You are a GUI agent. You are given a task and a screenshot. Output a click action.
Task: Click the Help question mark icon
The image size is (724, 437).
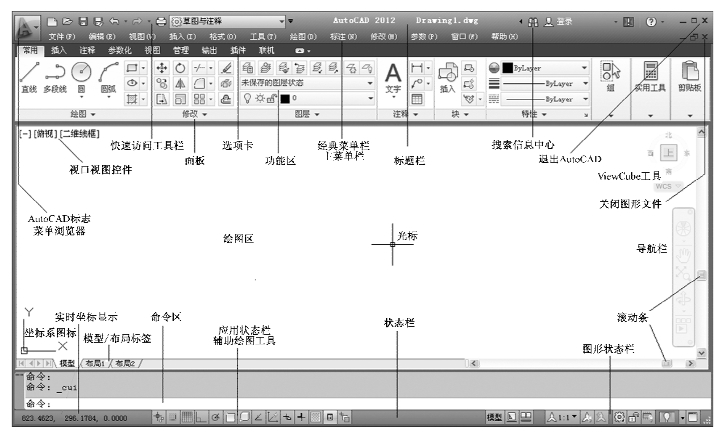(651, 22)
